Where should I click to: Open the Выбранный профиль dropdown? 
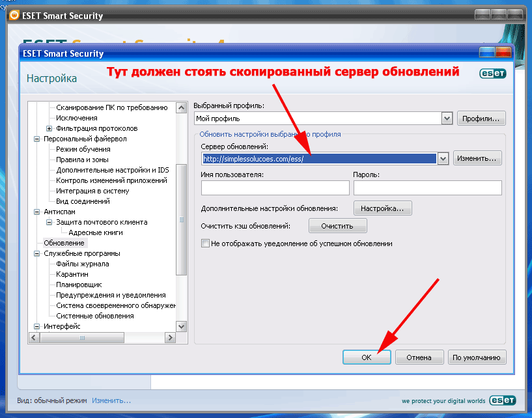(x=447, y=118)
